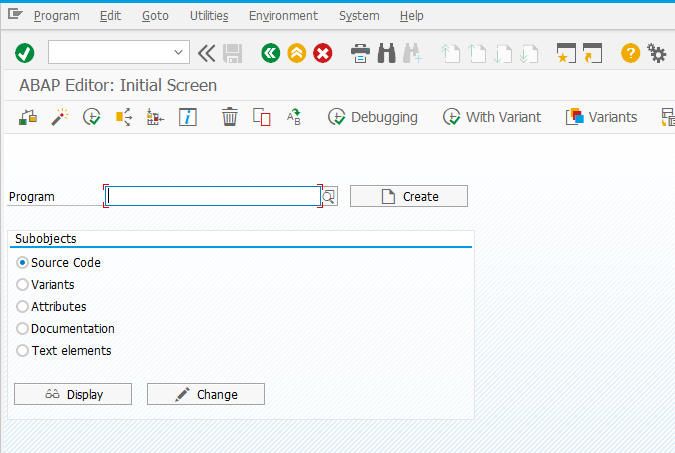The height and width of the screenshot is (453, 675).
Task: Click the Create button
Action: [x=409, y=196]
